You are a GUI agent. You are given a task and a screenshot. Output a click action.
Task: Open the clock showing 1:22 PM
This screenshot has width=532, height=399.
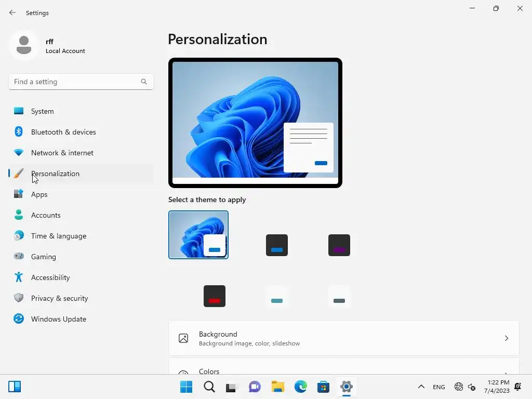coord(497,387)
